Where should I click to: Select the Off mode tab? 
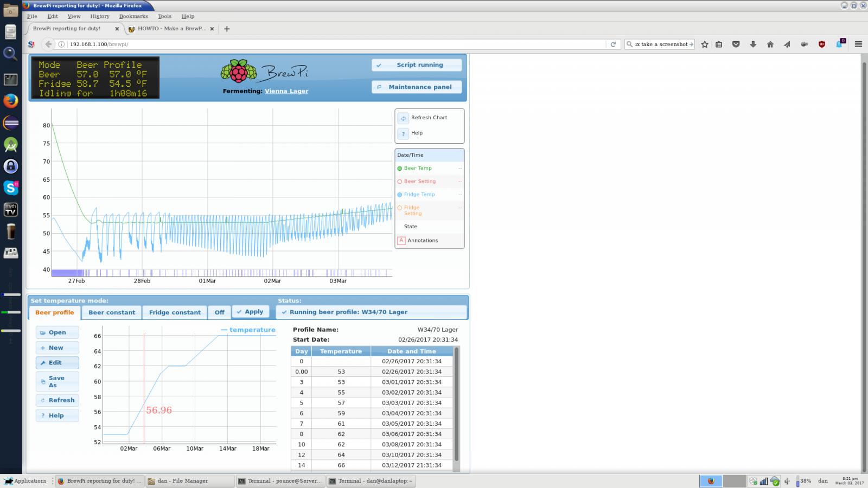tap(219, 313)
